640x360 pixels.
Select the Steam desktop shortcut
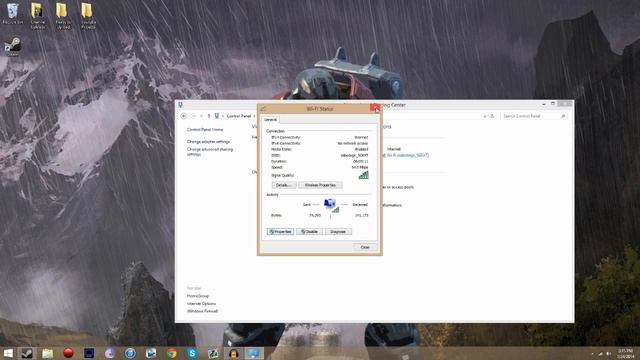point(12,47)
